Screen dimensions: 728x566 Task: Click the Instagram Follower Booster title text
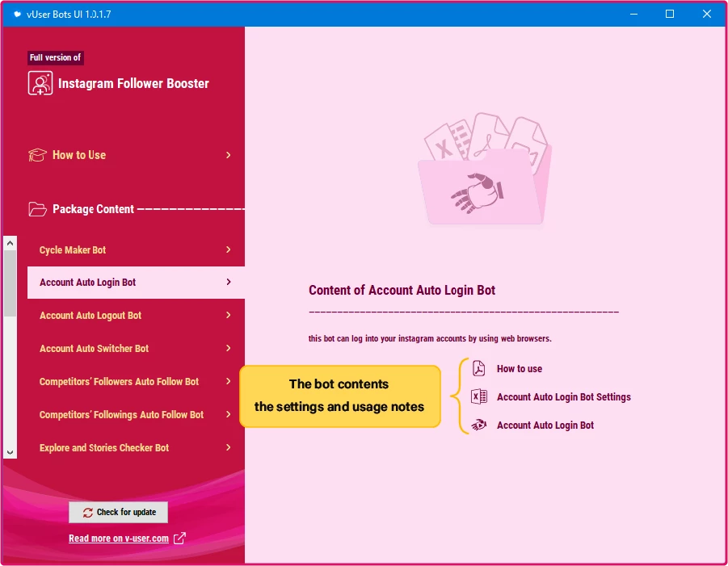133,83
